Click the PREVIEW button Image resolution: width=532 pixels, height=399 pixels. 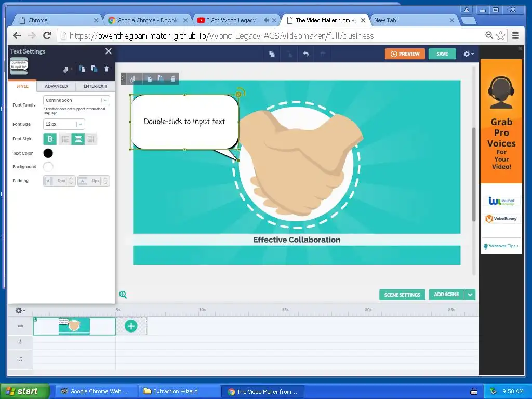click(405, 54)
